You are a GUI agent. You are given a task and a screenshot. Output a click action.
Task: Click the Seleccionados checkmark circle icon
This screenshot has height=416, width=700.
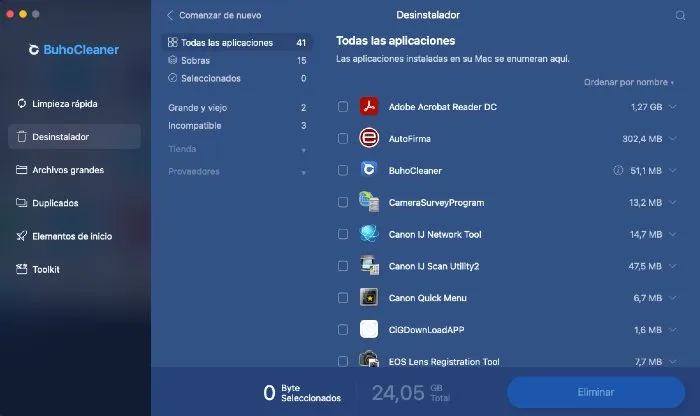pos(172,78)
